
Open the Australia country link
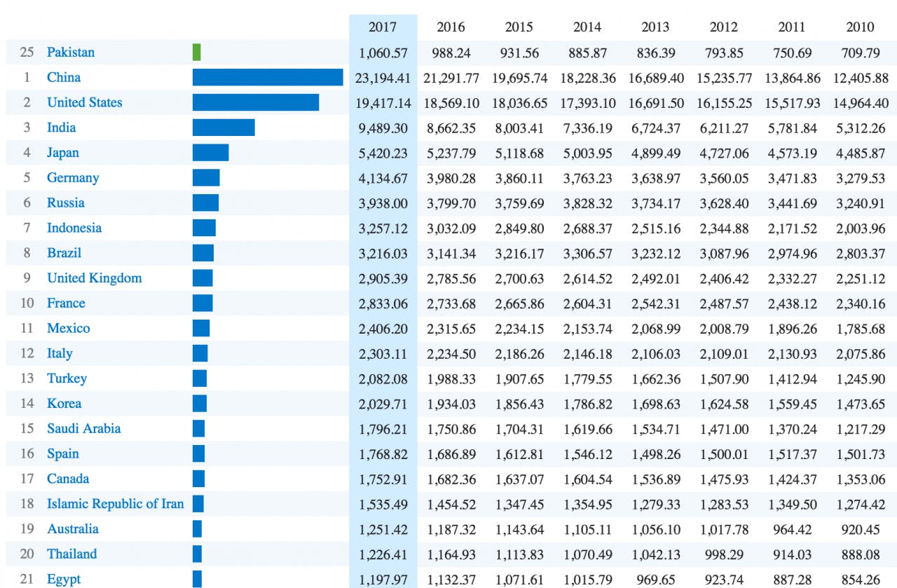(73, 529)
